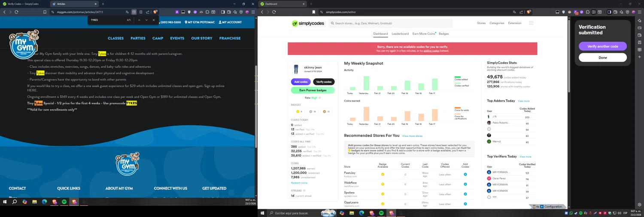Screen dimensions: 644x217
Task: Click add-code plus icon for Spokeo
Action: coord(465,194)
